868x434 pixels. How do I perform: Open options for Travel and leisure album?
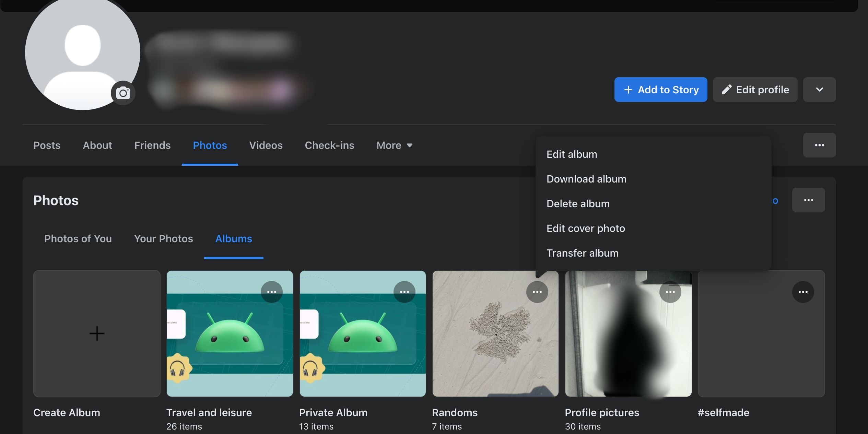pyautogui.click(x=271, y=292)
